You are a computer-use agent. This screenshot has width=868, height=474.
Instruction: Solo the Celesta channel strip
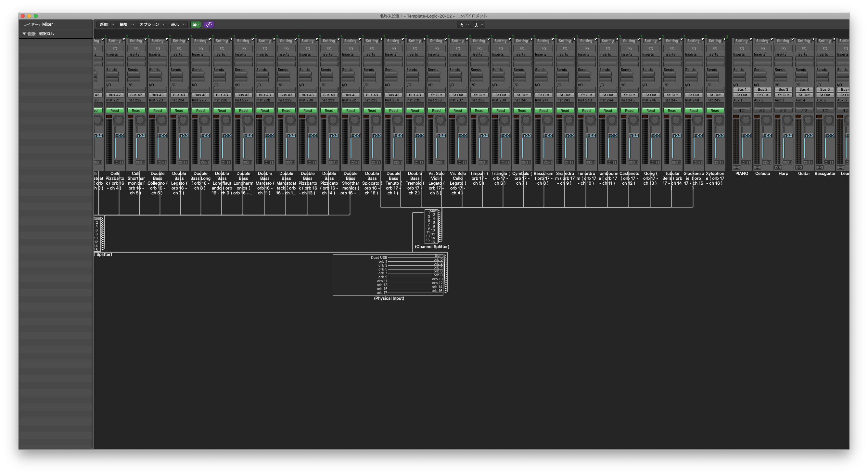[x=769, y=163]
